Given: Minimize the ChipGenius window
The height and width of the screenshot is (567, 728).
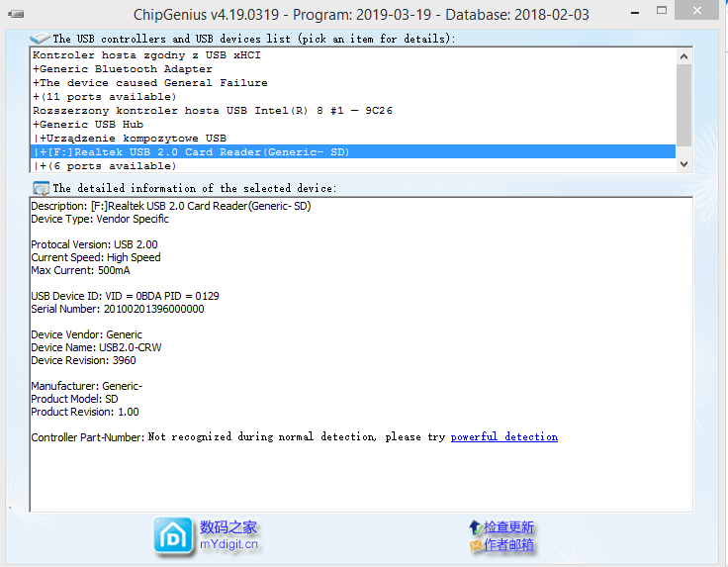Looking at the screenshot, I should 635,12.
